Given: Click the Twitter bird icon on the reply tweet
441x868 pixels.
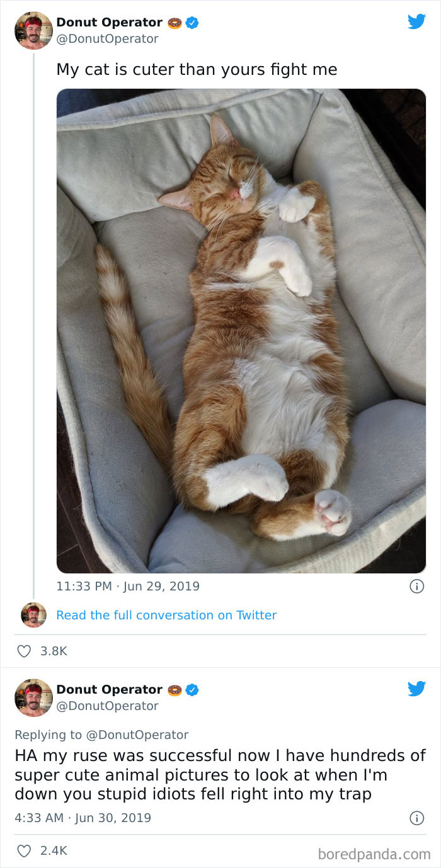Looking at the screenshot, I should tap(416, 689).
